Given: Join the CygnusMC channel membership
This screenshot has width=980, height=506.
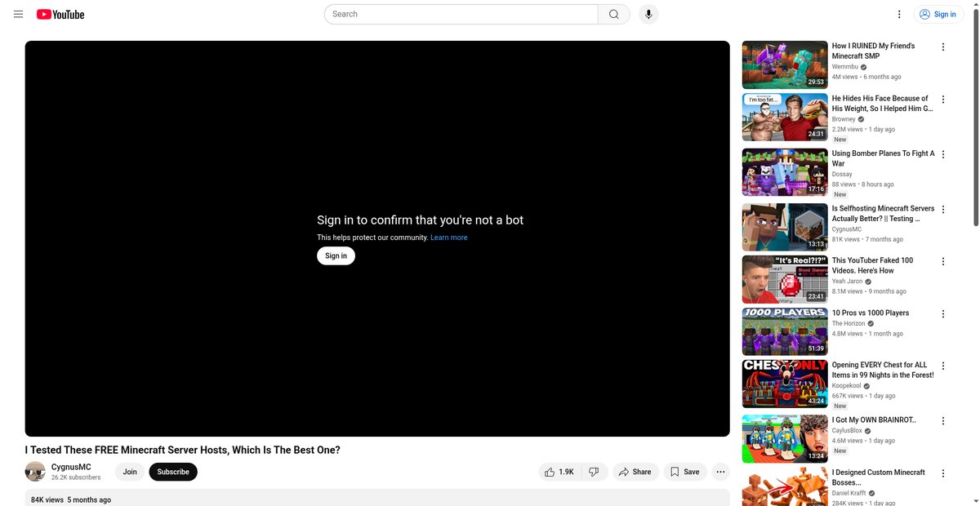Looking at the screenshot, I should pyautogui.click(x=130, y=472).
